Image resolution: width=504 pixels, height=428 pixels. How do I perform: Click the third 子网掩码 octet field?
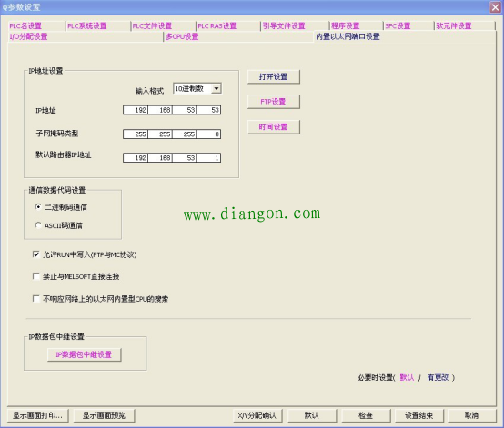coord(184,134)
